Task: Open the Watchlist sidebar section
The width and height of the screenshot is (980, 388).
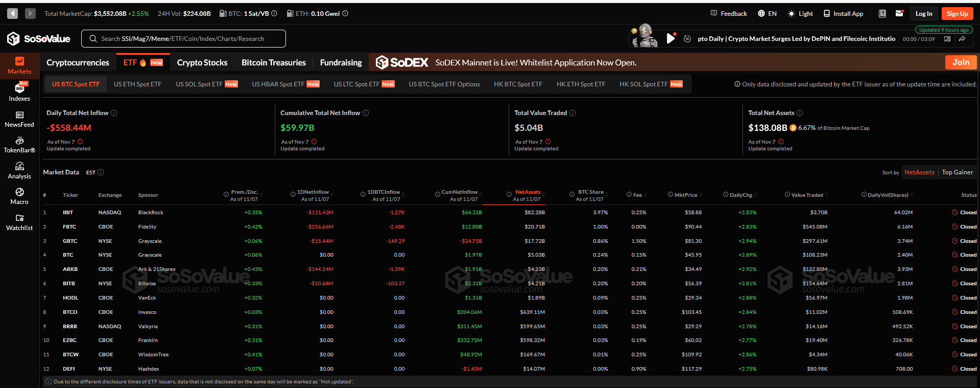Action: (x=19, y=222)
